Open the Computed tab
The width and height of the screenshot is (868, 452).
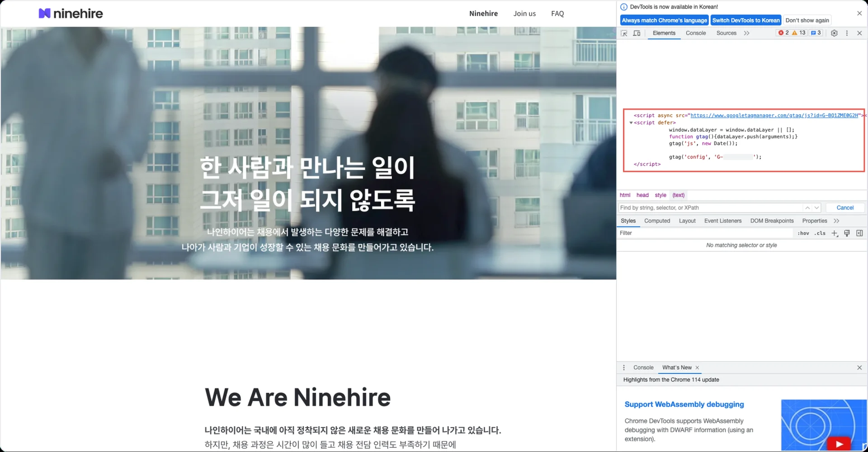coord(657,221)
